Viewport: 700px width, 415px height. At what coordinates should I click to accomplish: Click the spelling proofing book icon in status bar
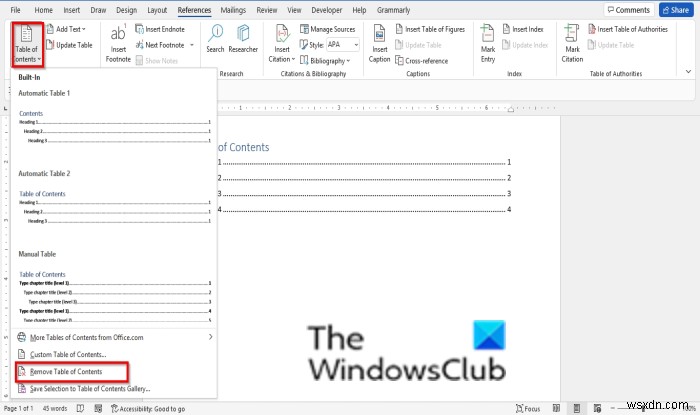(x=80, y=408)
